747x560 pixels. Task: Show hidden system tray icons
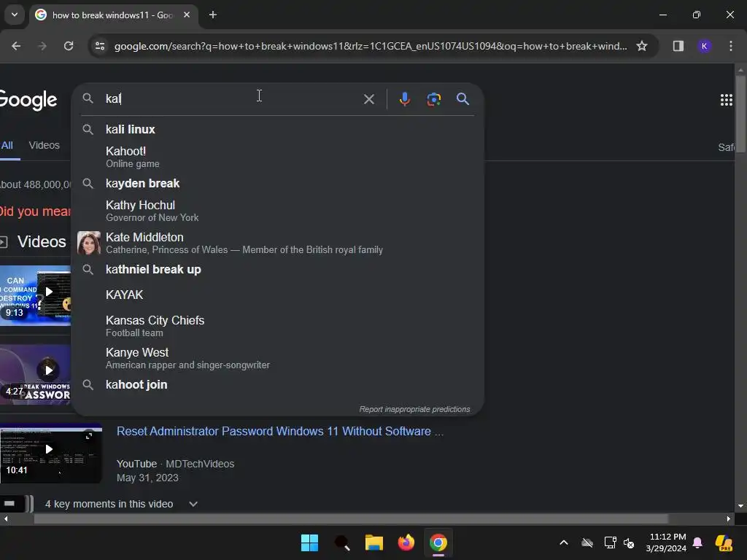click(564, 542)
